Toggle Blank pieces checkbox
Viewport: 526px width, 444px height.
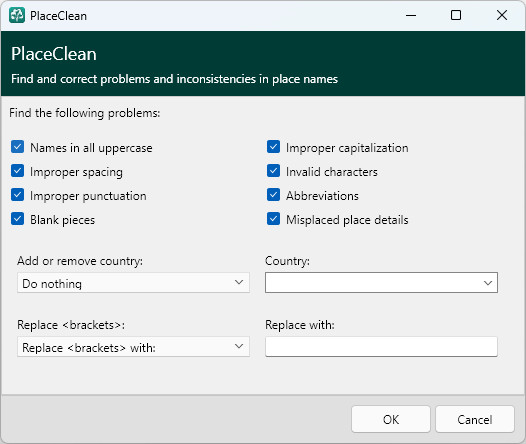(x=17, y=219)
